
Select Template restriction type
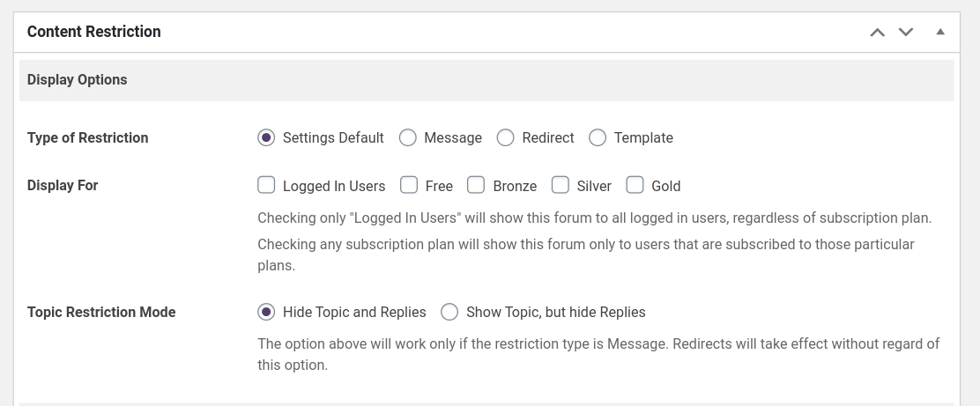point(598,137)
